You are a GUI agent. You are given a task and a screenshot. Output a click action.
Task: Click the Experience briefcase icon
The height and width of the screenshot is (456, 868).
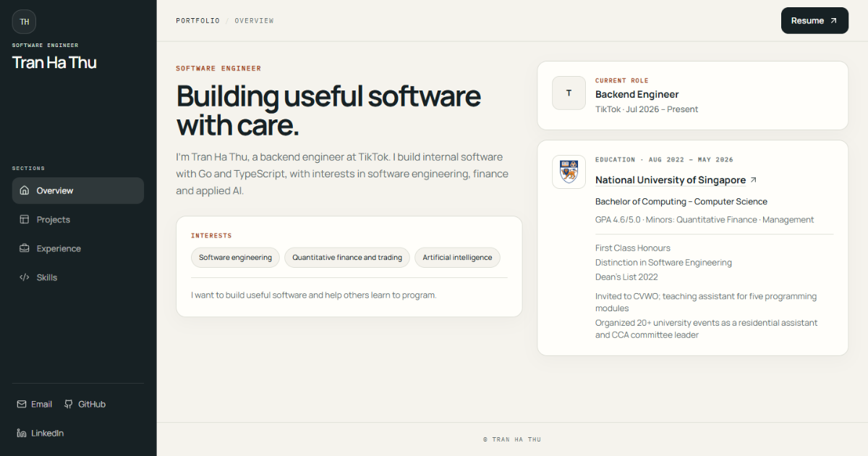click(x=25, y=248)
